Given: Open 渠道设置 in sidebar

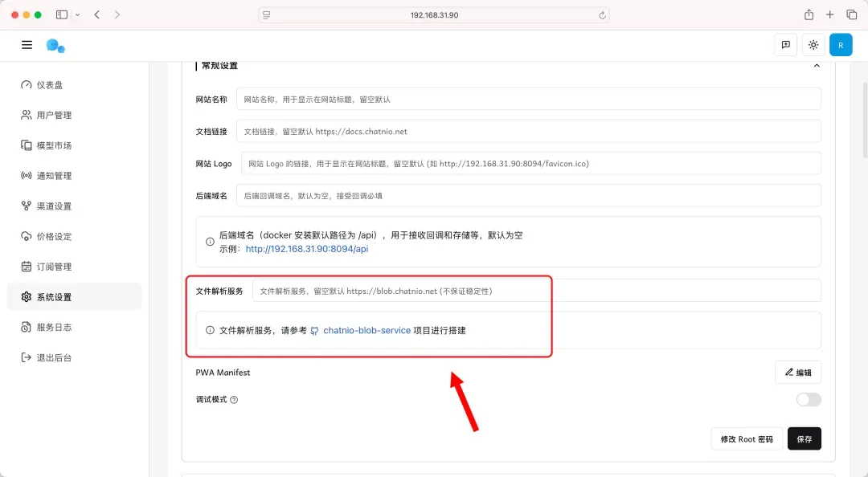Looking at the screenshot, I should (x=74, y=206).
